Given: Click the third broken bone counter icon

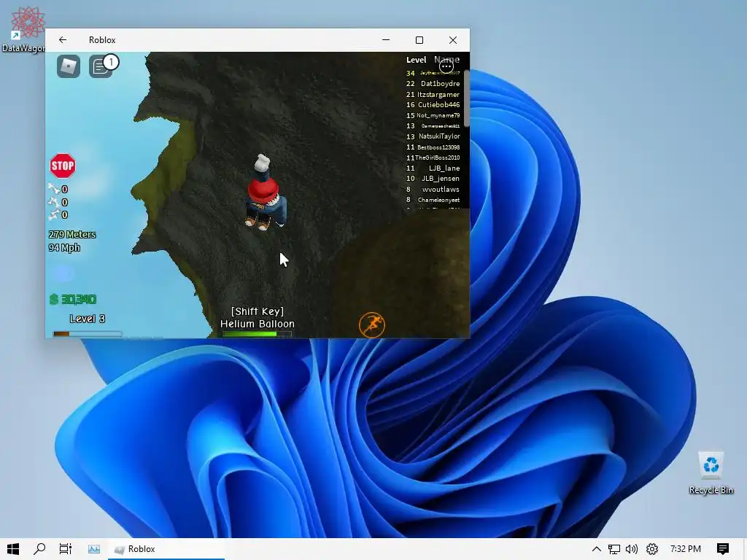Looking at the screenshot, I should [54, 215].
